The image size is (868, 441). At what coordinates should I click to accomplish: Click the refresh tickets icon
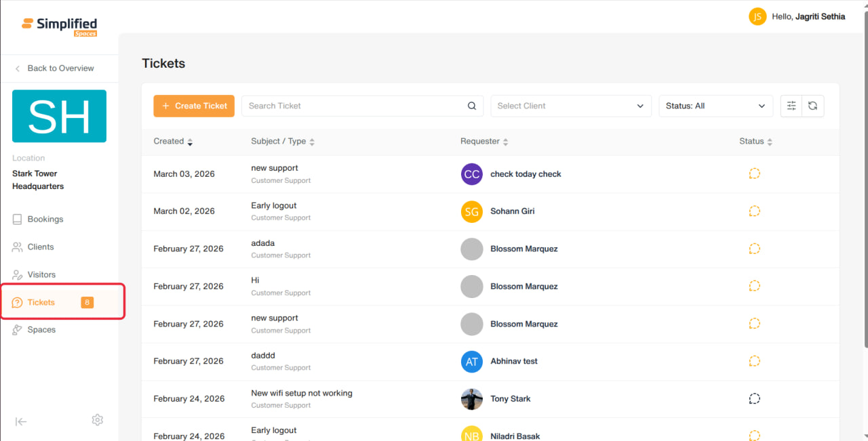pyautogui.click(x=812, y=106)
